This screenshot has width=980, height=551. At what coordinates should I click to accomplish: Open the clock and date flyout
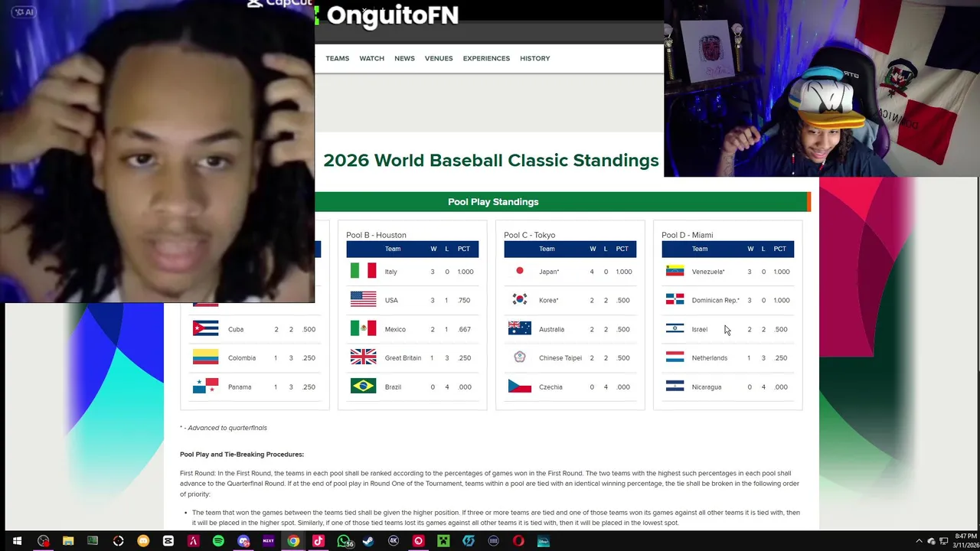pos(965,541)
